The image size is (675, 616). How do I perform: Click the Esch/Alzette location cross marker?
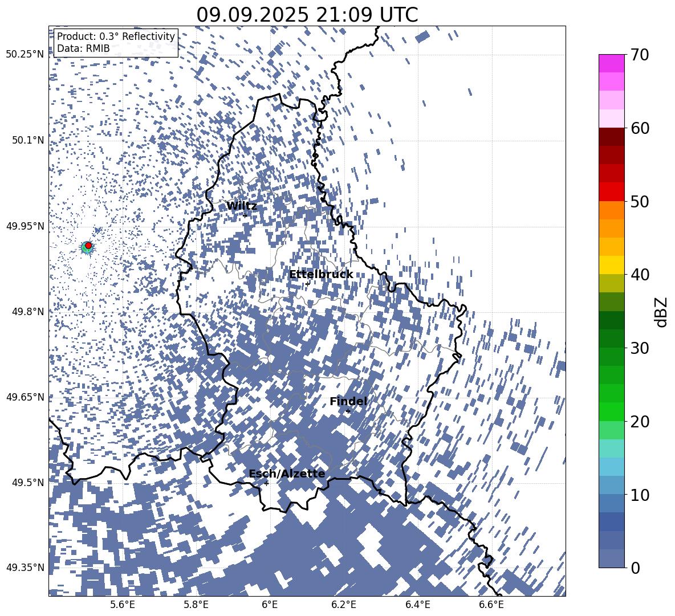(x=266, y=483)
